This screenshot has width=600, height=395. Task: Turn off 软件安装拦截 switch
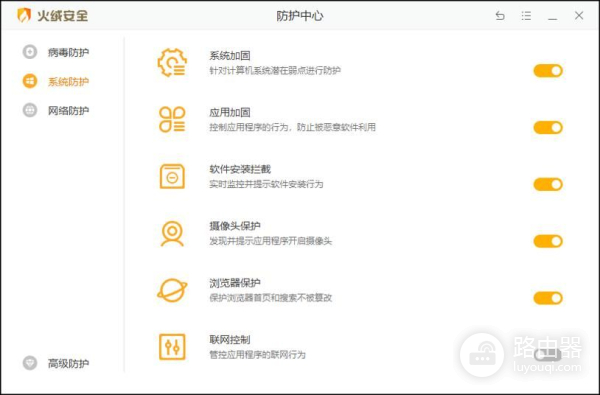pos(548,184)
